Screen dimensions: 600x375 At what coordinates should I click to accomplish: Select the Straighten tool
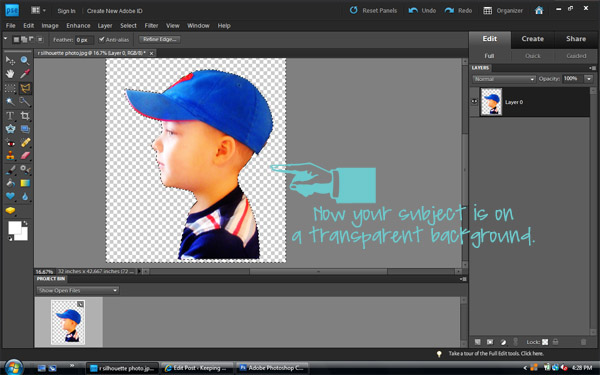[x=25, y=129]
